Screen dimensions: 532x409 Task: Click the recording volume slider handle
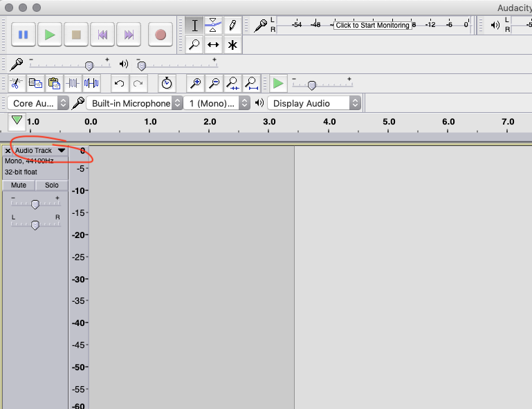click(89, 66)
